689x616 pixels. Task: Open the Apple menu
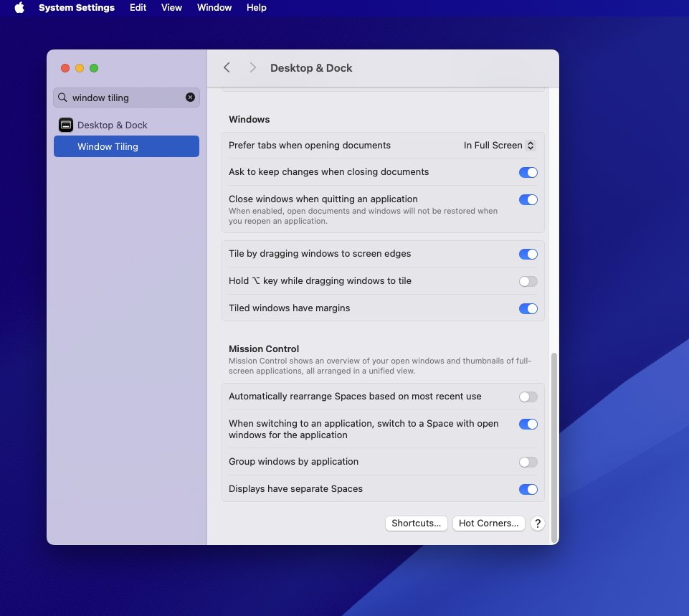[x=19, y=7]
